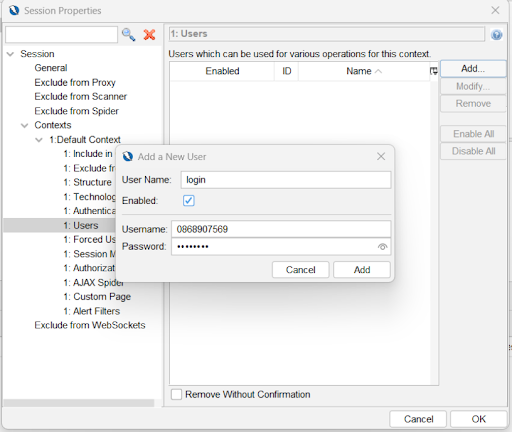Image resolution: width=512 pixels, height=432 pixels.
Task: Click the red X clear-search icon
Action: (149, 35)
